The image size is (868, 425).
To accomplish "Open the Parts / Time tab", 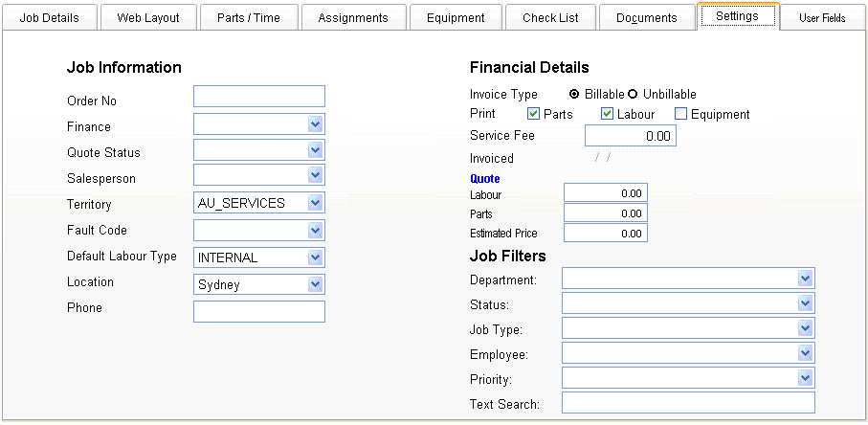I will (248, 17).
